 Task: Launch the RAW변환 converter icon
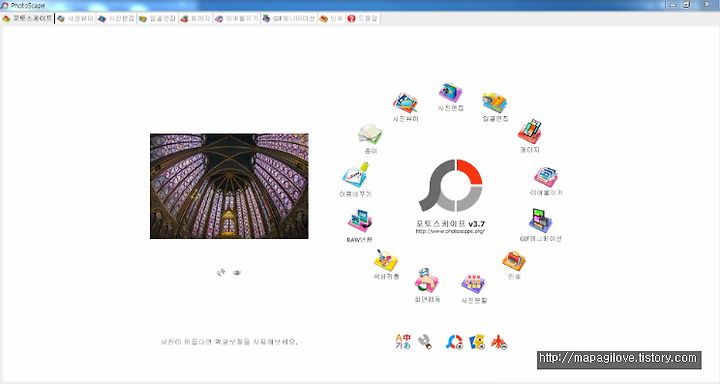tap(360, 221)
